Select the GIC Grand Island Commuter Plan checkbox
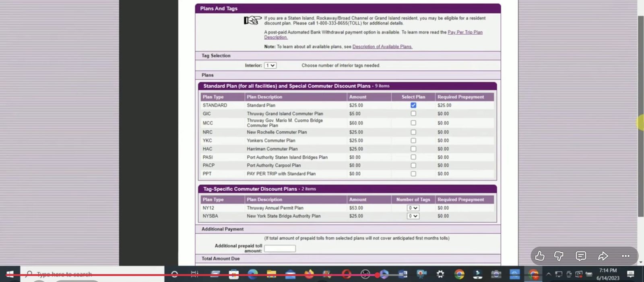Viewport: 644px width, 282px height. pos(413,113)
